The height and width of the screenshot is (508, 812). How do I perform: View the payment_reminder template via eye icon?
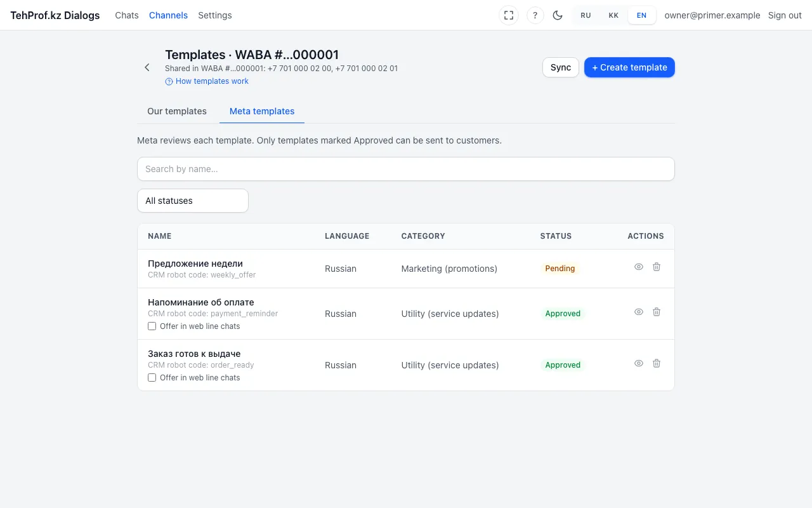(x=639, y=312)
